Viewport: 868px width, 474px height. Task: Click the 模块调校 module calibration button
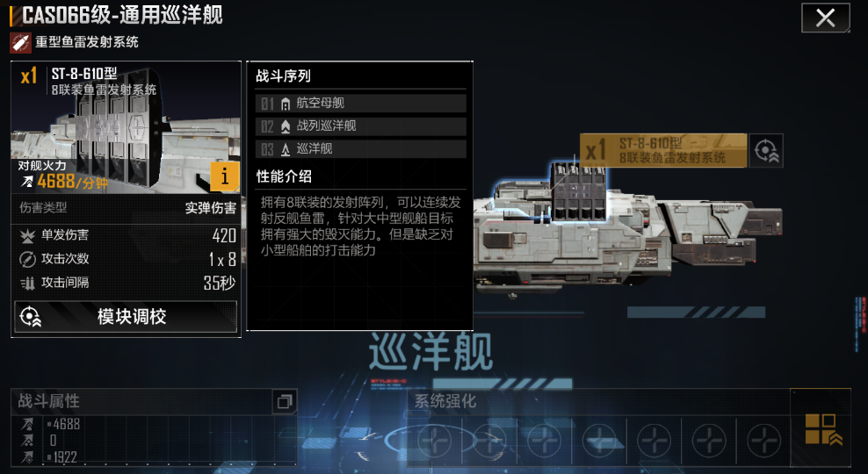(x=126, y=317)
